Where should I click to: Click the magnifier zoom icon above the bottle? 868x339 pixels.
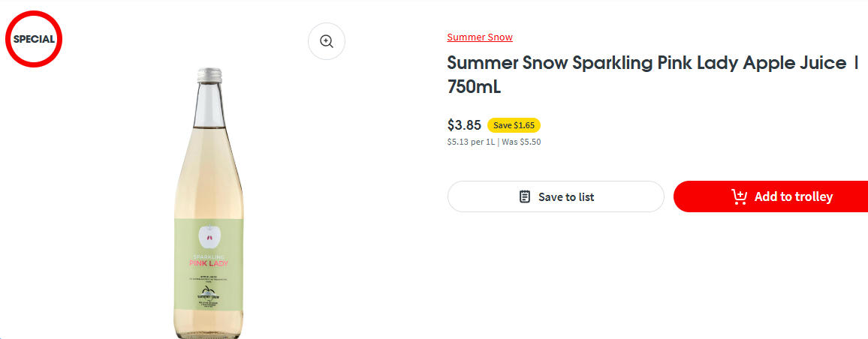[327, 41]
